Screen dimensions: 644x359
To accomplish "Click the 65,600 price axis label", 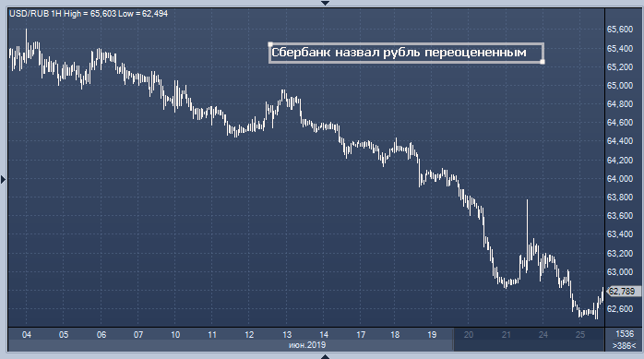I will pos(620,30).
